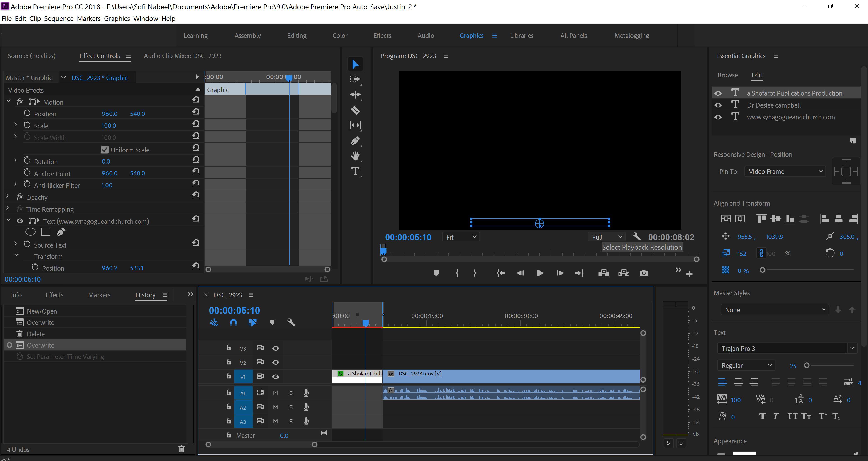
Task: Collapse the Motion effect
Action: click(x=8, y=101)
